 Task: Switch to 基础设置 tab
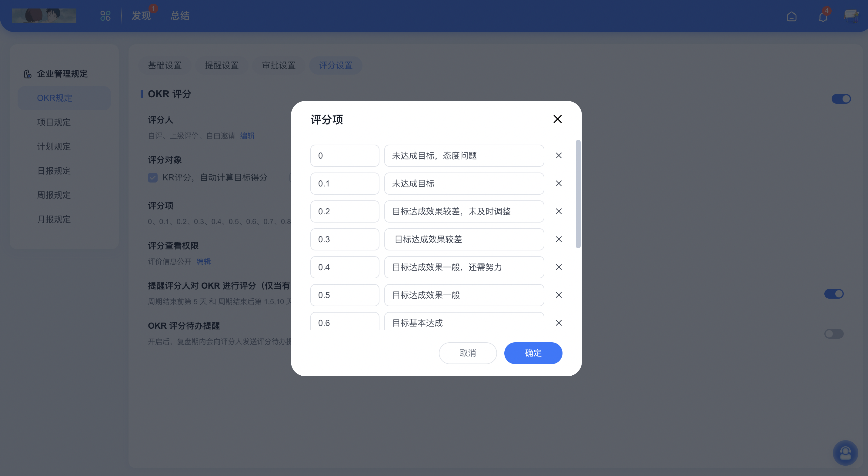165,65
